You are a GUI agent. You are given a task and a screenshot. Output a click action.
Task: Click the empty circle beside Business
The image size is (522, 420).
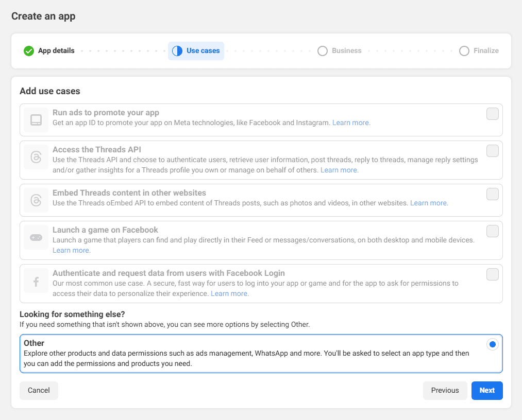322,51
